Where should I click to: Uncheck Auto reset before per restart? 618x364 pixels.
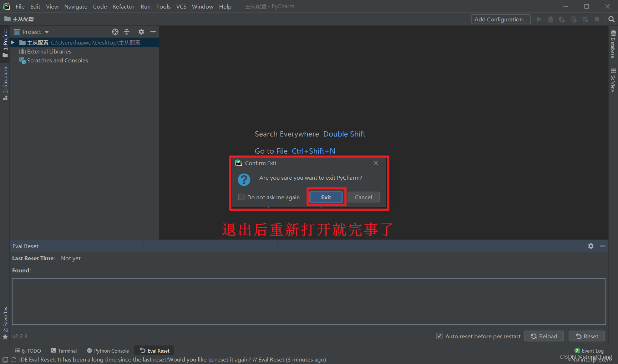(440, 336)
